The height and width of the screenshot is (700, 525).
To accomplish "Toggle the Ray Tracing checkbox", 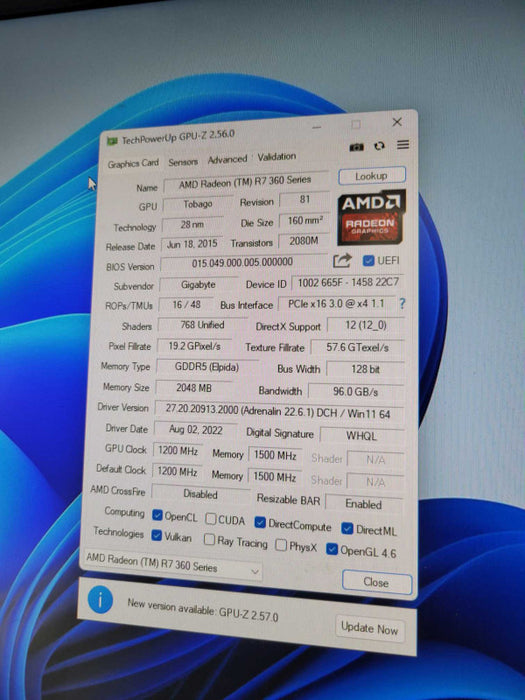I will [x=209, y=539].
